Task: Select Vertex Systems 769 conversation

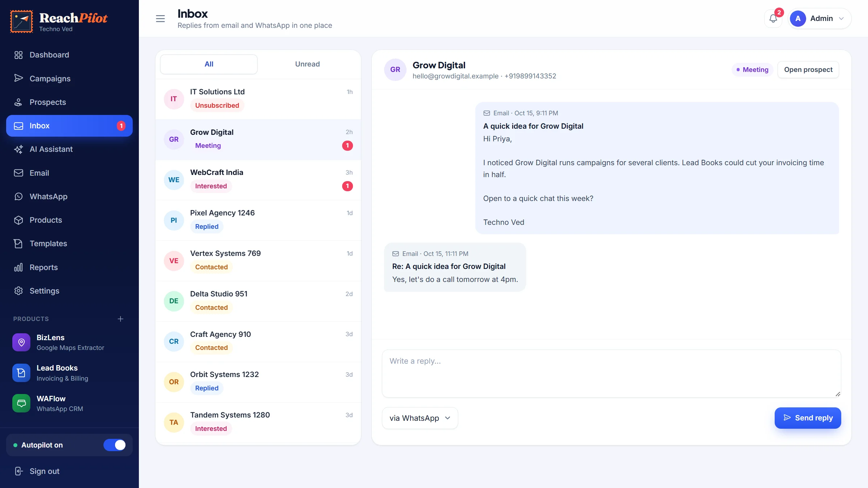Action: [x=258, y=261]
